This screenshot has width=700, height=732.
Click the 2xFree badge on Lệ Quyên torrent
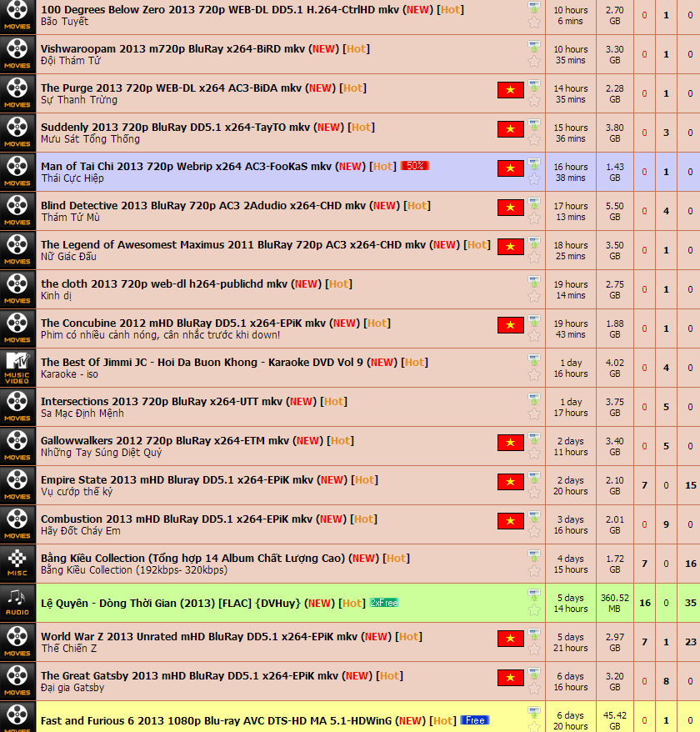[x=384, y=603]
